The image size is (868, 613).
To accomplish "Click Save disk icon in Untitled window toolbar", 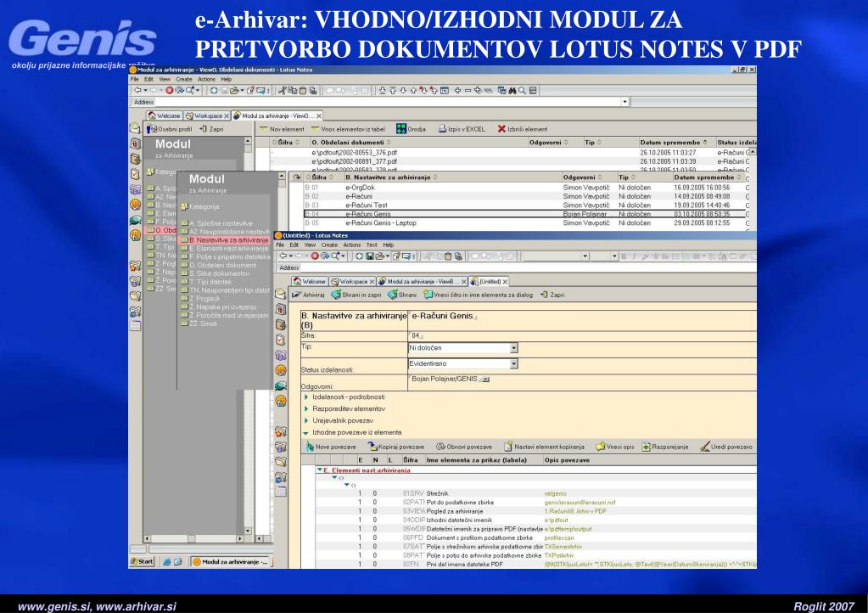I will pyautogui.click(x=370, y=256).
